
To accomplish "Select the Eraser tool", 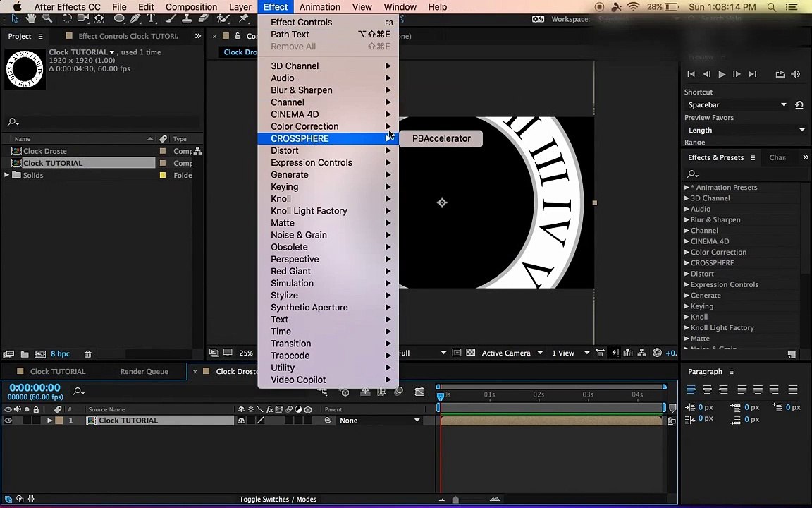I will (x=204, y=18).
